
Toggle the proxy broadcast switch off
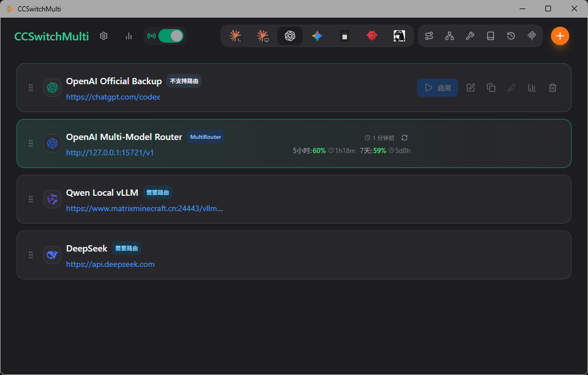[x=170, y=36]
